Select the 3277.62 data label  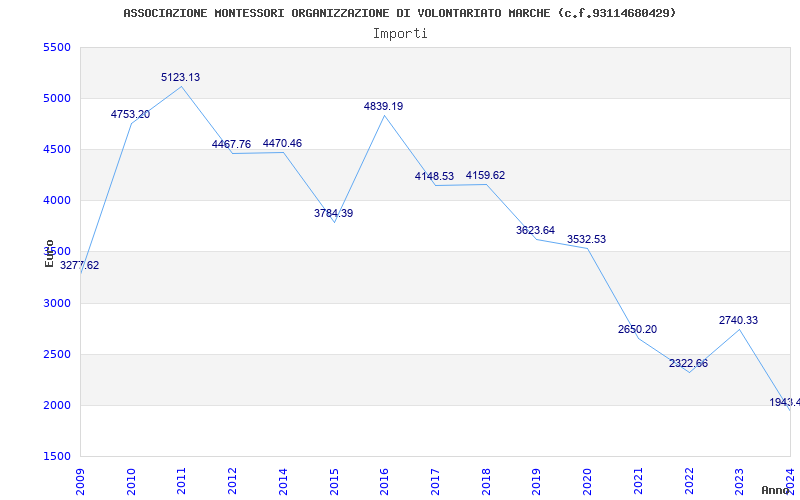click(x=80, y=265)
